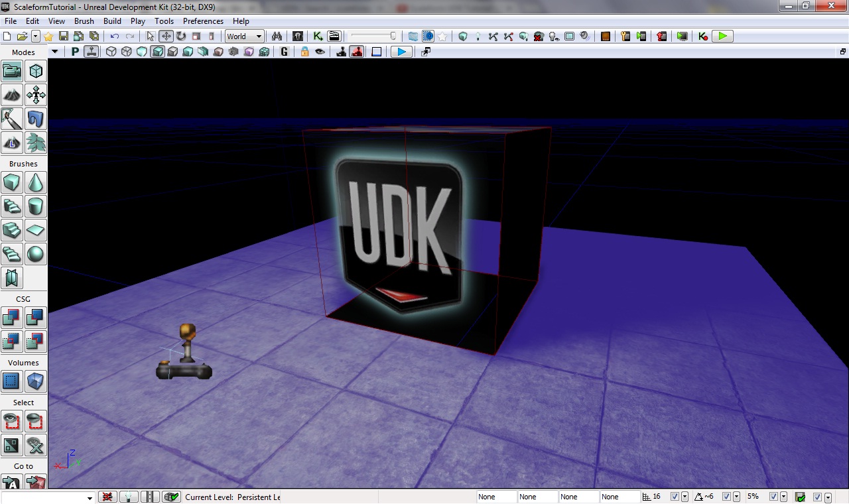The width and height of the screenshot is (849, 504).
Task: Open the Preferences menu
Action: pos(204,21)
